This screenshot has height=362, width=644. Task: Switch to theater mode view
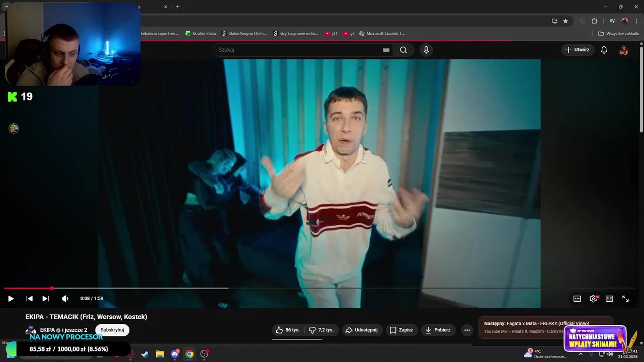click(x=609, y=299)
